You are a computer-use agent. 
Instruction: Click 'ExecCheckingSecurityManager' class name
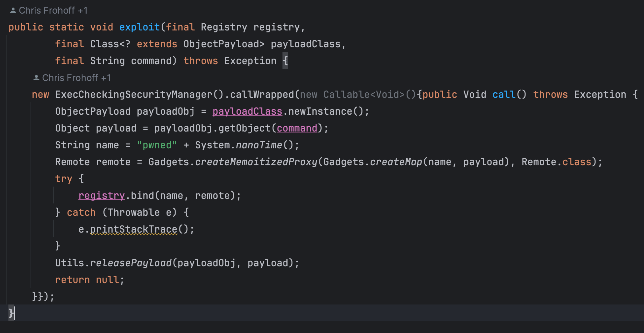point(134,95)
